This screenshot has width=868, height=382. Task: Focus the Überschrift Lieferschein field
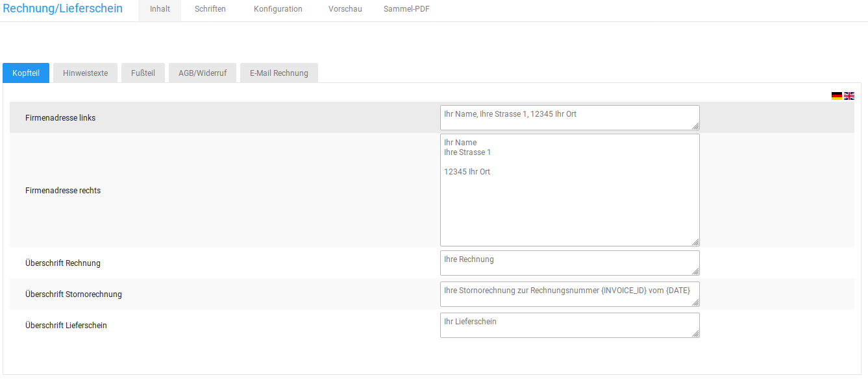(569, 325)
